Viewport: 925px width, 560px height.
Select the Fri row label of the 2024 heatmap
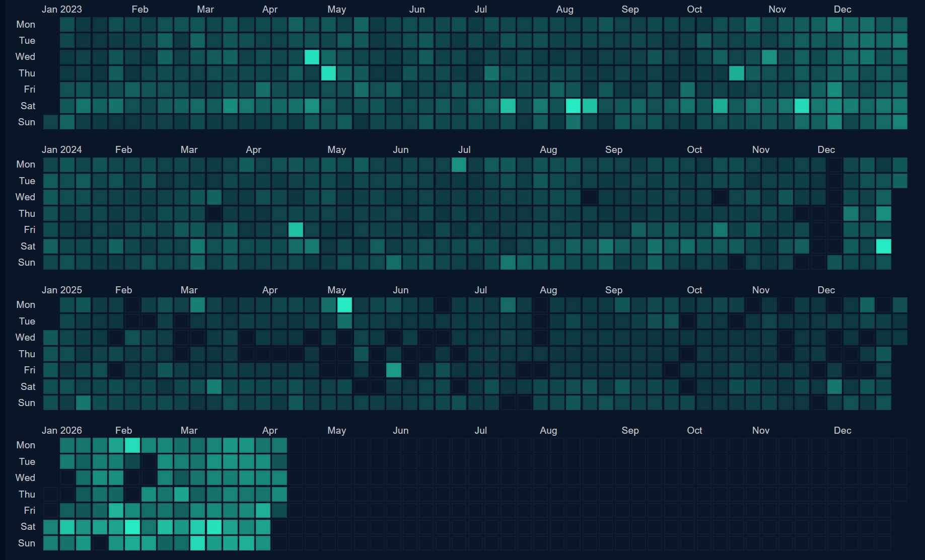(x=30, y=229)
